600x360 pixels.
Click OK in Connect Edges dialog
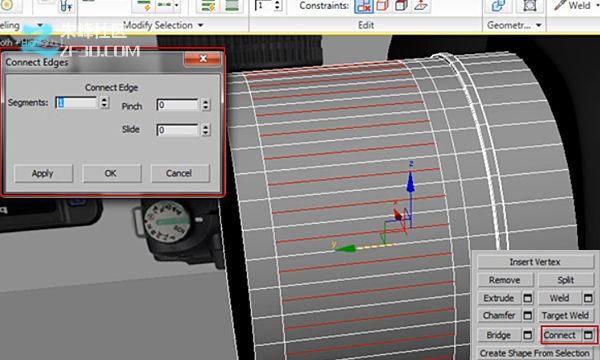pyautogui.click(x=111, y=174)
